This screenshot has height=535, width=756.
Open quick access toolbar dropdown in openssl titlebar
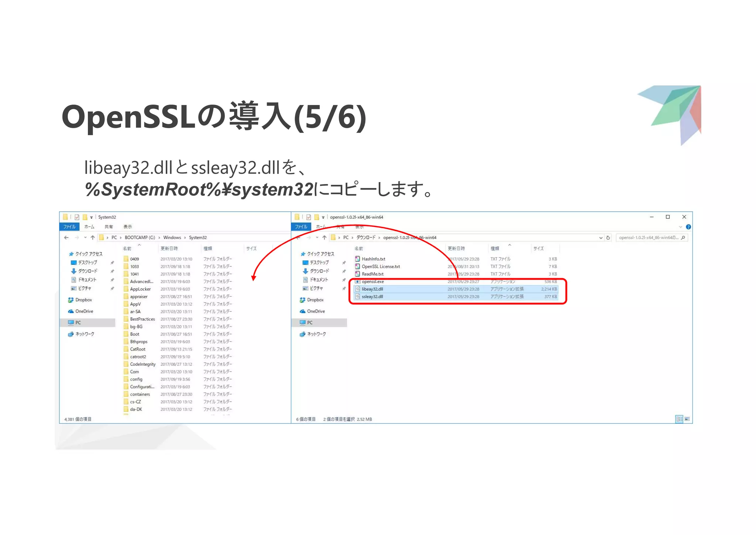(x=323, y=217)
